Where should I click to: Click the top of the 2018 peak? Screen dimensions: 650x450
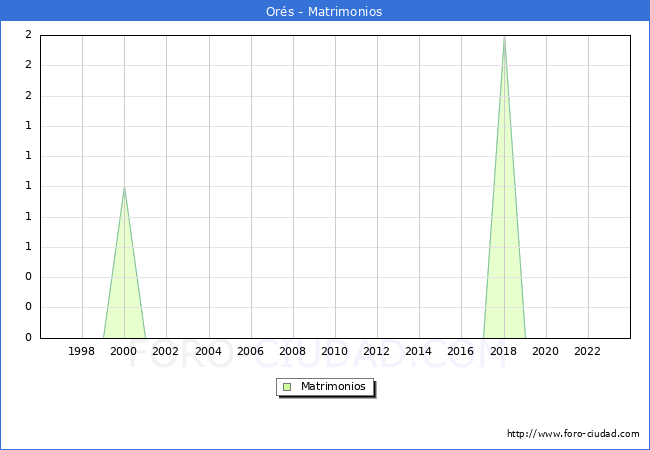point(504,37)
